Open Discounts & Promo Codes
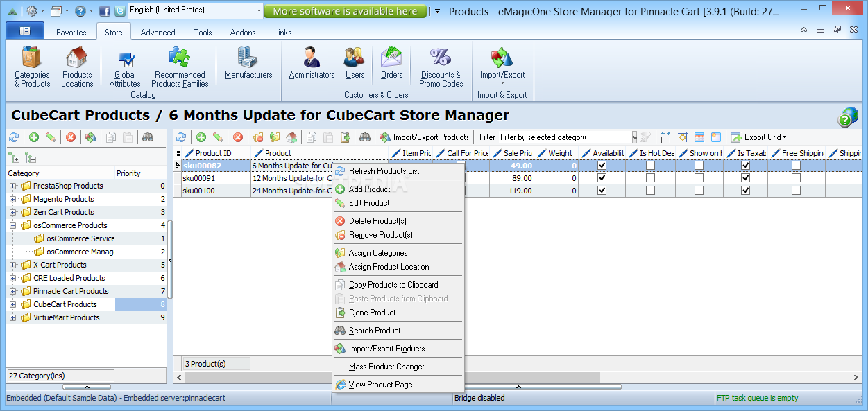This screenshot has width=868, height=411. coord(441,67)
